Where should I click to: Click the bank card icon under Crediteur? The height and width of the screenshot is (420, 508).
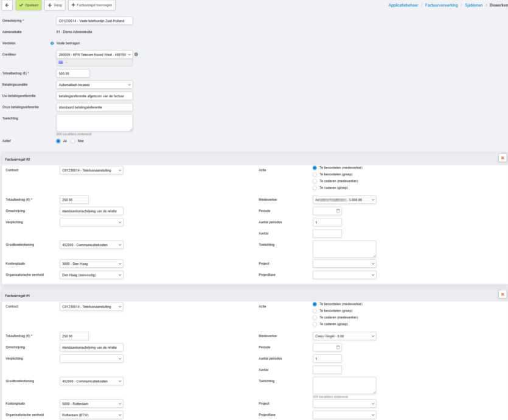61,62
